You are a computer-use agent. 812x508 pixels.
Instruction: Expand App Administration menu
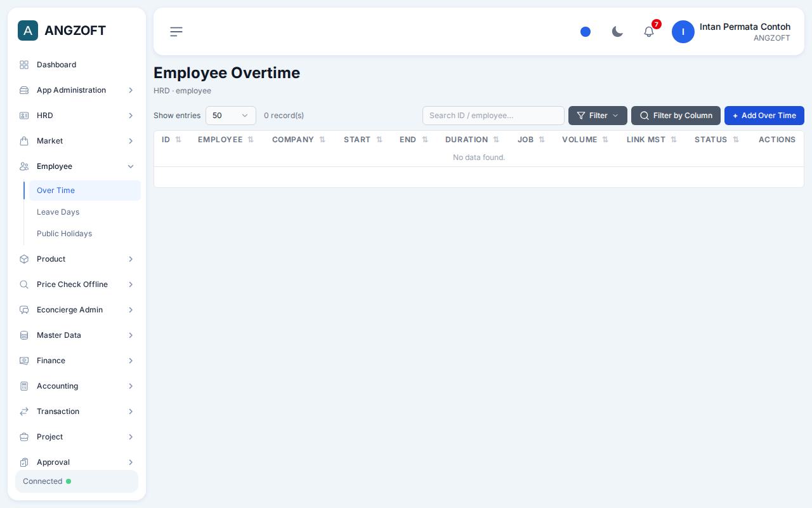(77, 90)
